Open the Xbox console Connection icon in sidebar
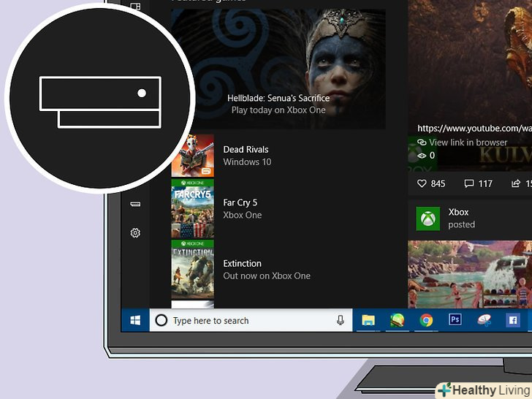 (135, 205)
